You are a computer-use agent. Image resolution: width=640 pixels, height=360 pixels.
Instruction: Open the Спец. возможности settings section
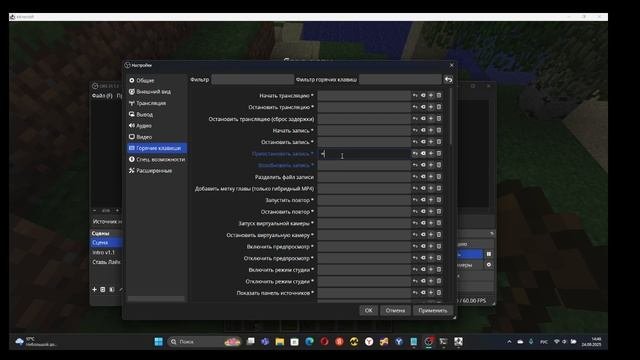click(x=156, y=160)
